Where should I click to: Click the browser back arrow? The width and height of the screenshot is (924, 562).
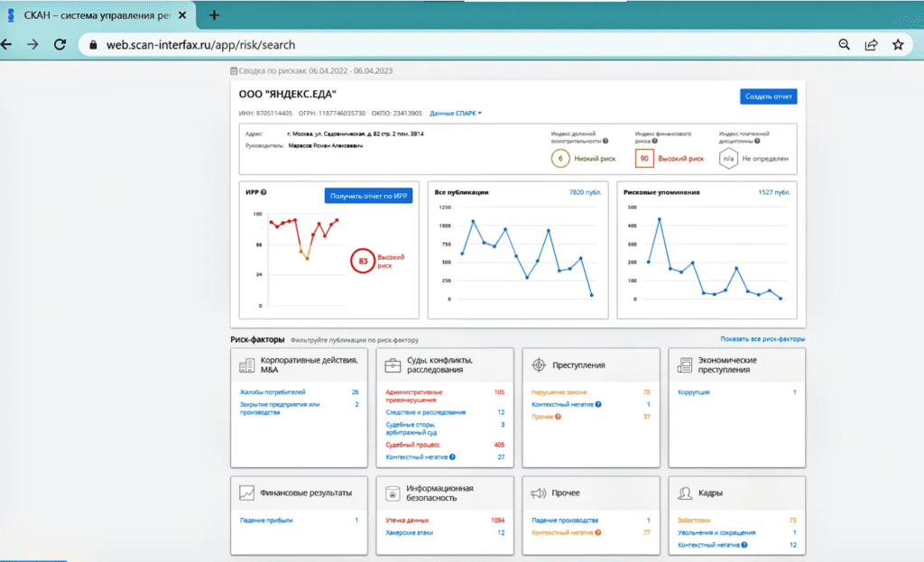point(7,44)
